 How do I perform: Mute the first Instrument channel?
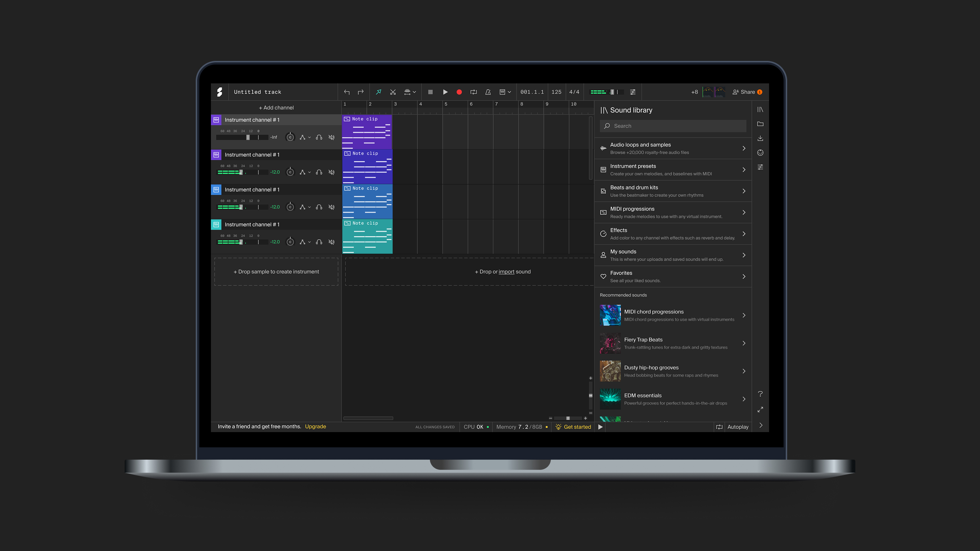[331, 137]
